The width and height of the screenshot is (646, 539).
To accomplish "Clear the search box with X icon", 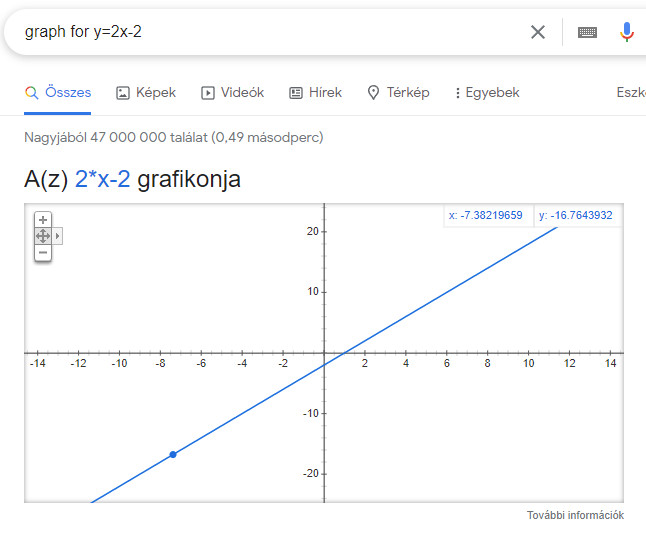I will [538, 32].
